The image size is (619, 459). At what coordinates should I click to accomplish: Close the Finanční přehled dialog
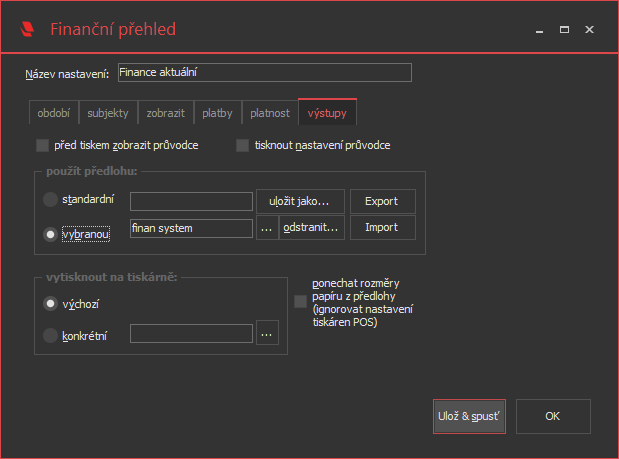pyautogui.click(x=590, y=30)
